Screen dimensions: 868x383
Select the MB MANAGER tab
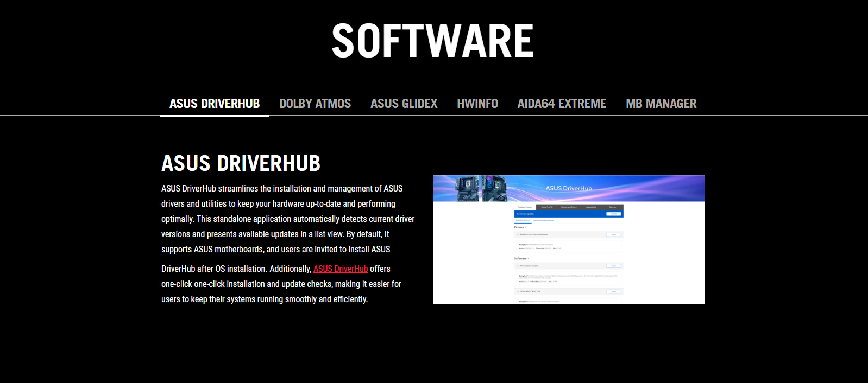pyautogui.click(x=661, y=104)
